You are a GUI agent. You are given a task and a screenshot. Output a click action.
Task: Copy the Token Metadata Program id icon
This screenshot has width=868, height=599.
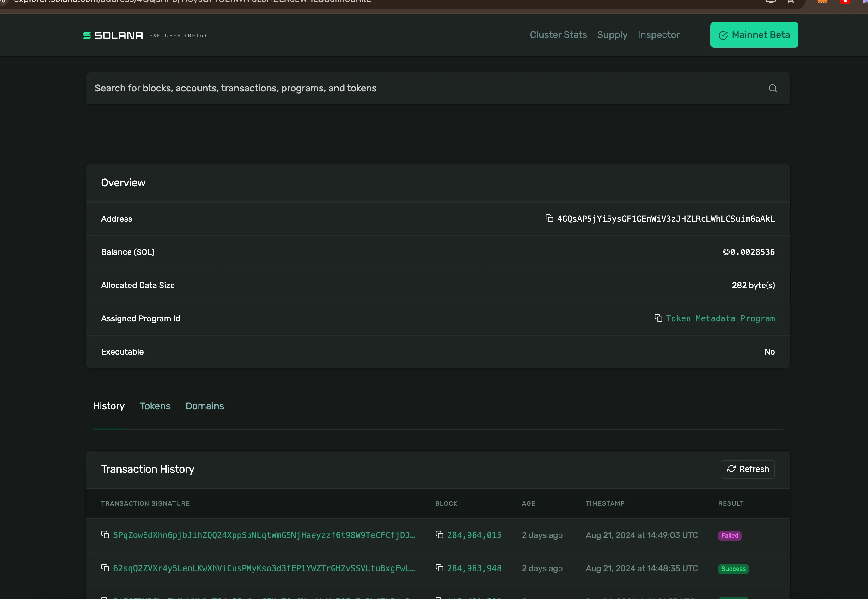tap(658, 318)
